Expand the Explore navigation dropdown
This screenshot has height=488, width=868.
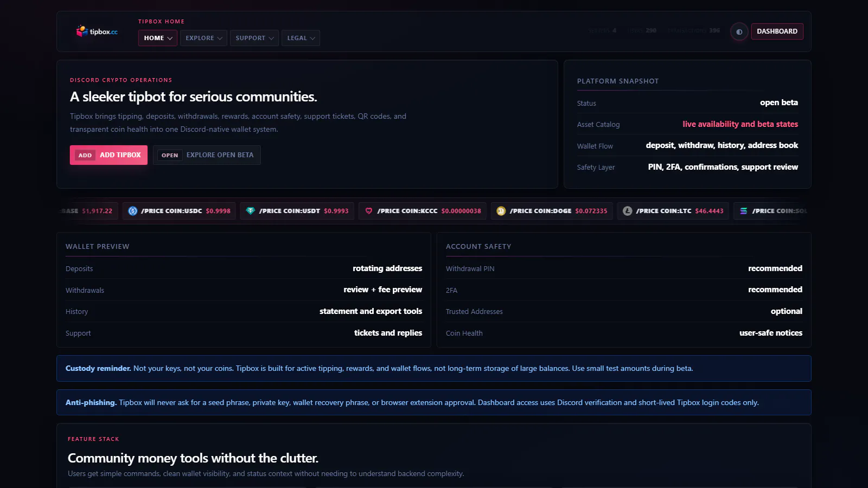click(x=203, y=38)
